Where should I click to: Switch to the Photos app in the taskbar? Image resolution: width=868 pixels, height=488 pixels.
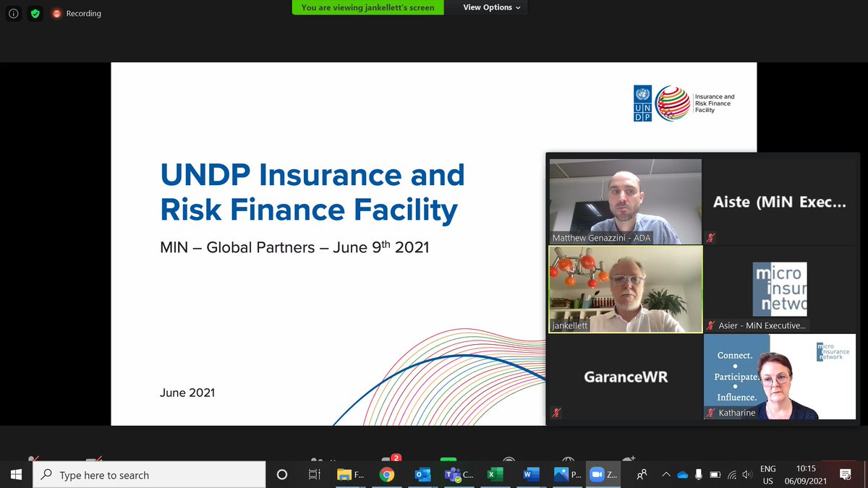click(x=568, y=474)
